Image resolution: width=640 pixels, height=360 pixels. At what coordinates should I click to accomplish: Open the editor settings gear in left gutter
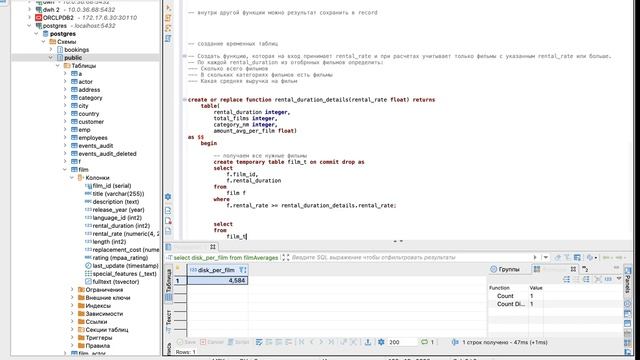[x=168, y=197]
